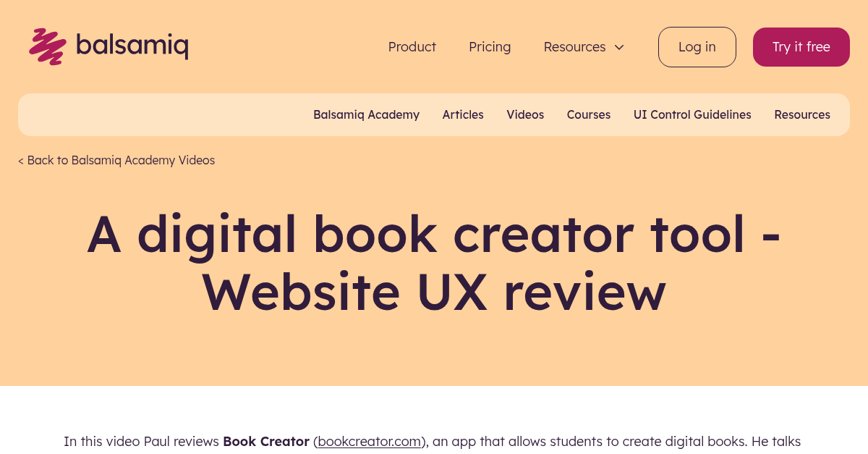Click the Log in button

point(697,46)
